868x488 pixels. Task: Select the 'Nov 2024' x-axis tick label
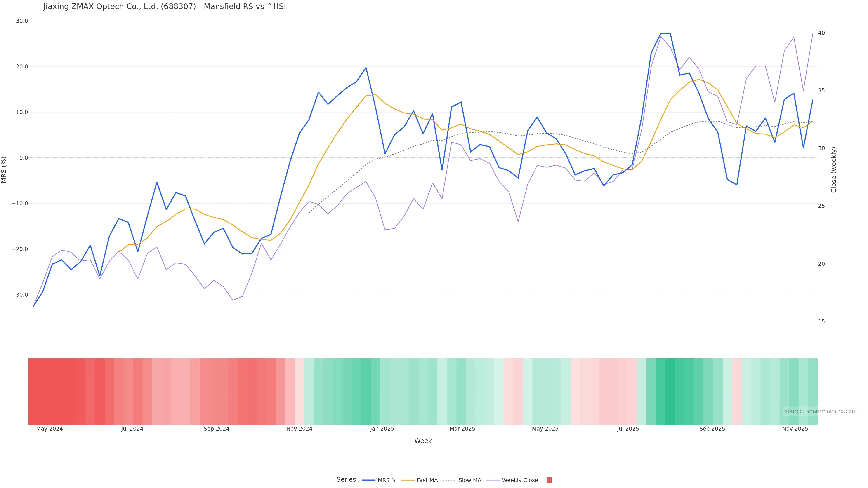pyautogui.click(x=299, y=429)
